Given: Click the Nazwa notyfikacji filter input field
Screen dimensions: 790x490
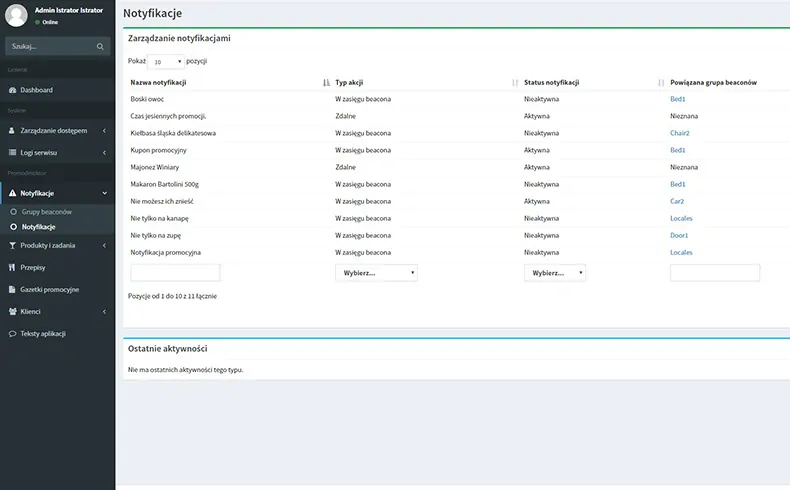Looking at the screenshot, I should click(x=175, y=273).
